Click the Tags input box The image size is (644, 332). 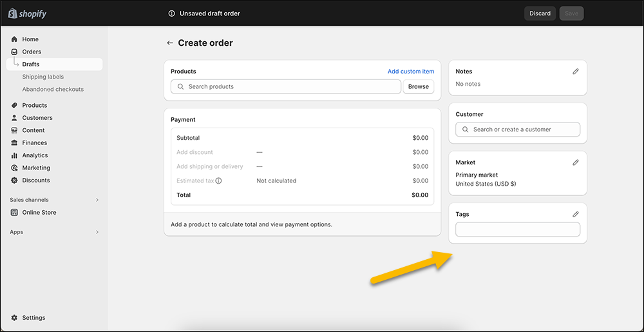pyautogui.click(x=518, y=229)
